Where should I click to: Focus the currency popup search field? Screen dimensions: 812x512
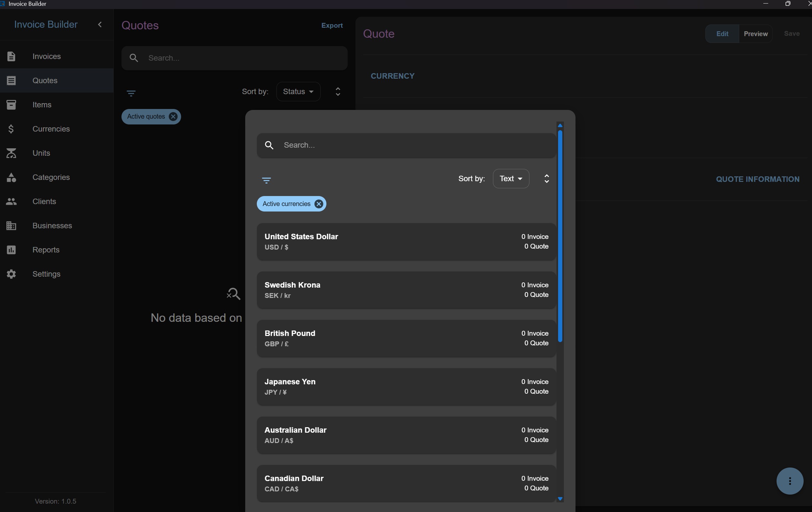pyautogui.click(x=406, y=145)
